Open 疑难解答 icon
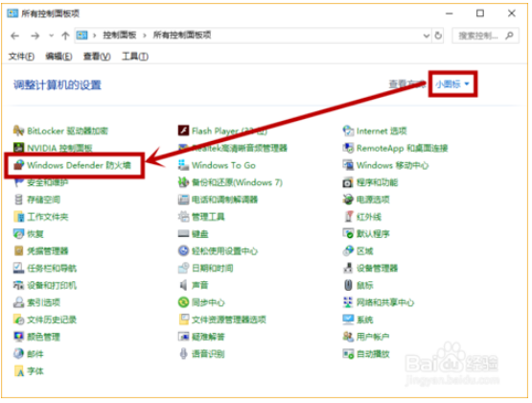 pyautogui.click(x=183, y=337)
